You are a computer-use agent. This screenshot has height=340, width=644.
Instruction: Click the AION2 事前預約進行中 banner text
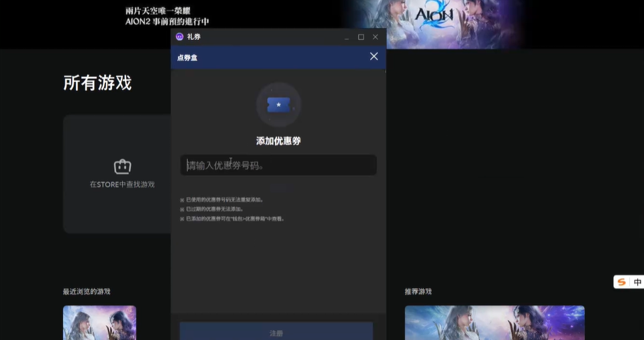167,21
